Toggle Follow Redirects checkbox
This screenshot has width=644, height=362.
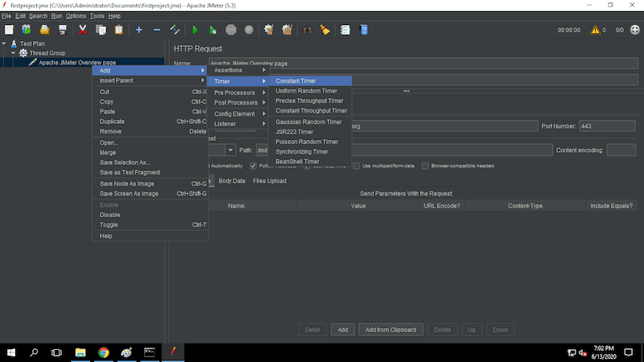click(253, 166)
